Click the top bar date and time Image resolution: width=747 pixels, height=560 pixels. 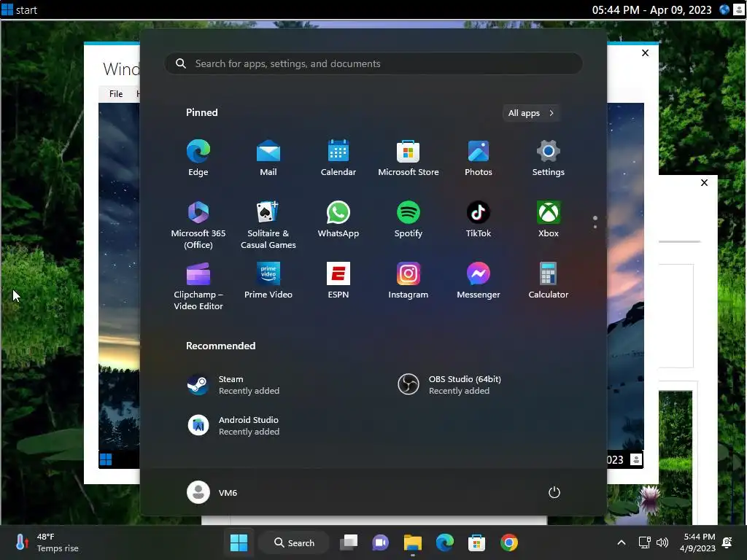tap(651, 9)
